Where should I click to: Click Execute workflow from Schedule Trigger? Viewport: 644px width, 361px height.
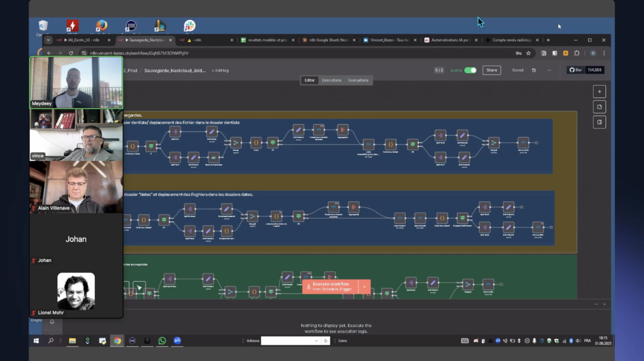click(x=330, y=286)
